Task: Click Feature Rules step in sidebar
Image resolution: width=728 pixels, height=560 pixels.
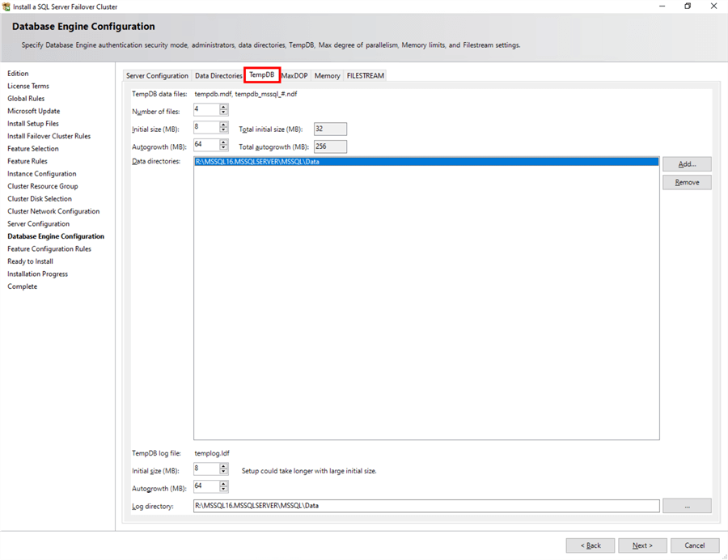Action: 28,161
